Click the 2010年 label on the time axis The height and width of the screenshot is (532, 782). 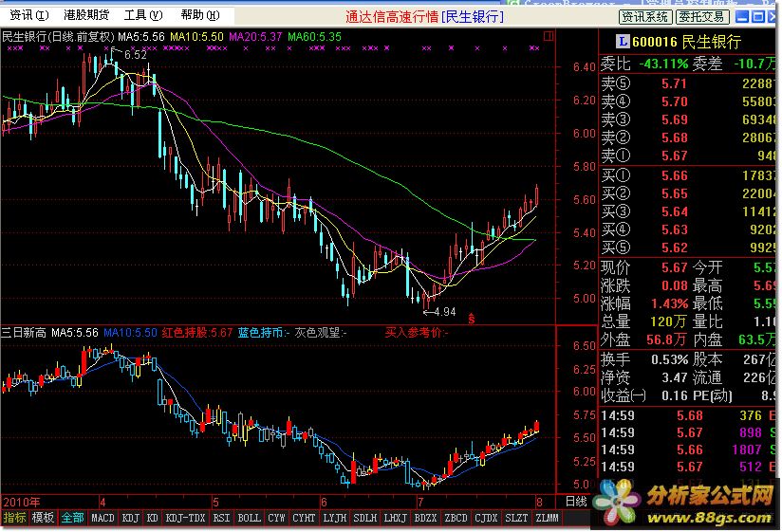point(22,502)
